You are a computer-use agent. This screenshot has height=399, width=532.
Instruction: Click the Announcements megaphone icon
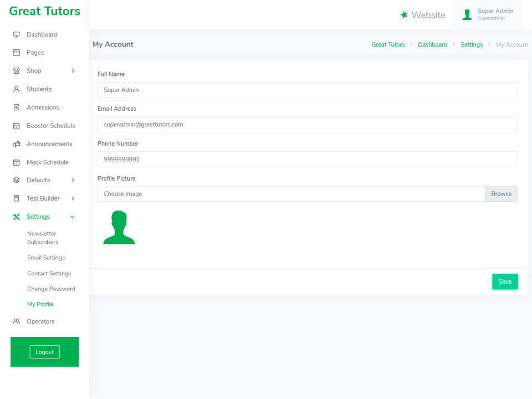pyautogui.click(x=16, y=144)
